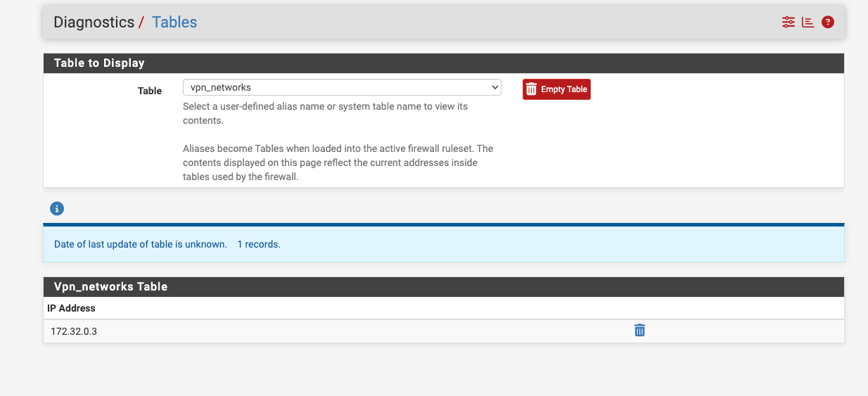
Task: Delete entry 172.32.0.3 with trash icon
Action: [x=639, y=331]
